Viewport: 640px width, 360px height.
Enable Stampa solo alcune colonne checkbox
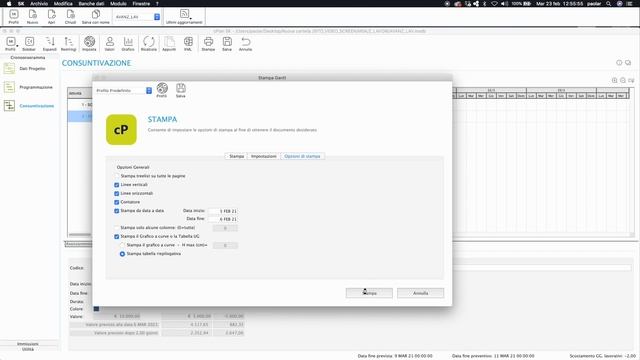point(117,228)
